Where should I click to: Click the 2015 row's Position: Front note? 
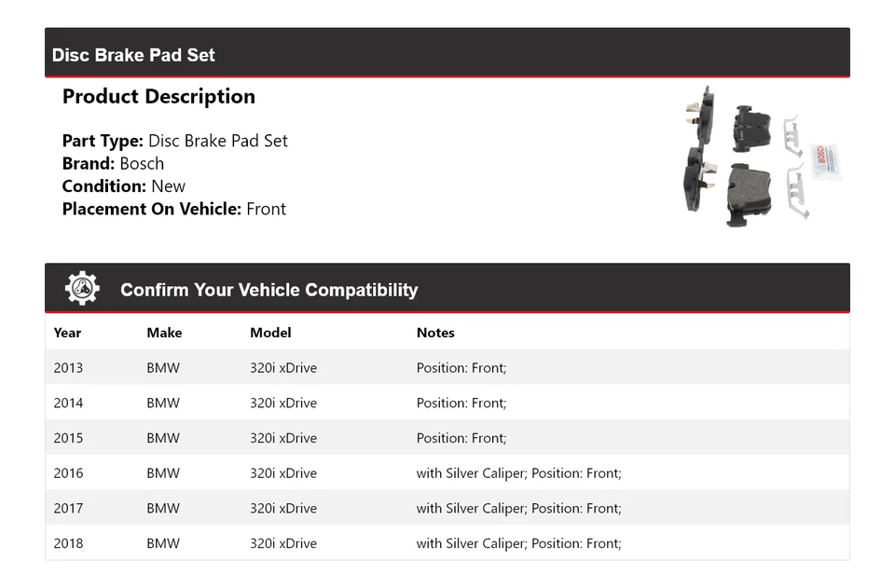(461, 438)
